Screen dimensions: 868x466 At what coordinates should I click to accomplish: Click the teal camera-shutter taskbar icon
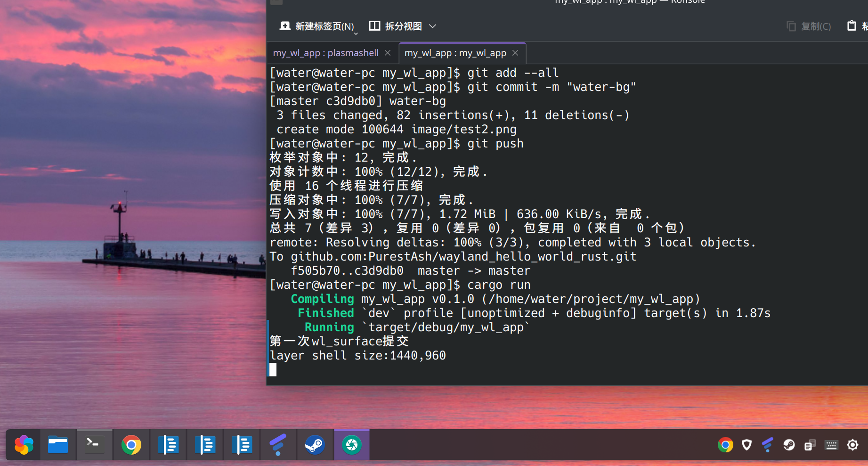(x=352, y=445)
